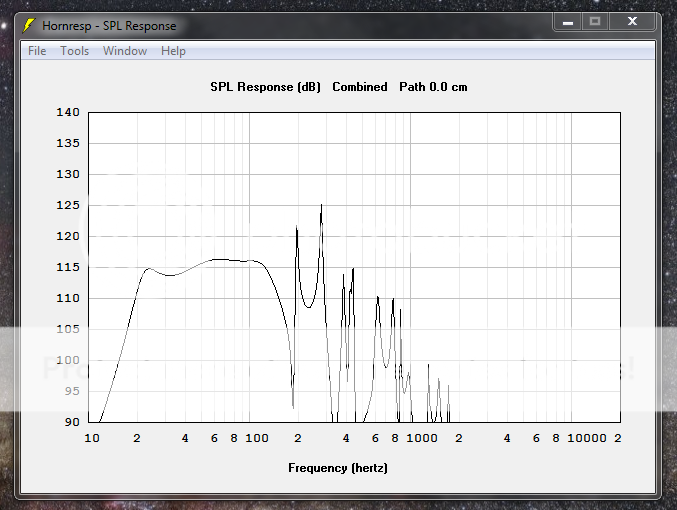
Task: Click the 140 value on dB axis
Action: 68,112
